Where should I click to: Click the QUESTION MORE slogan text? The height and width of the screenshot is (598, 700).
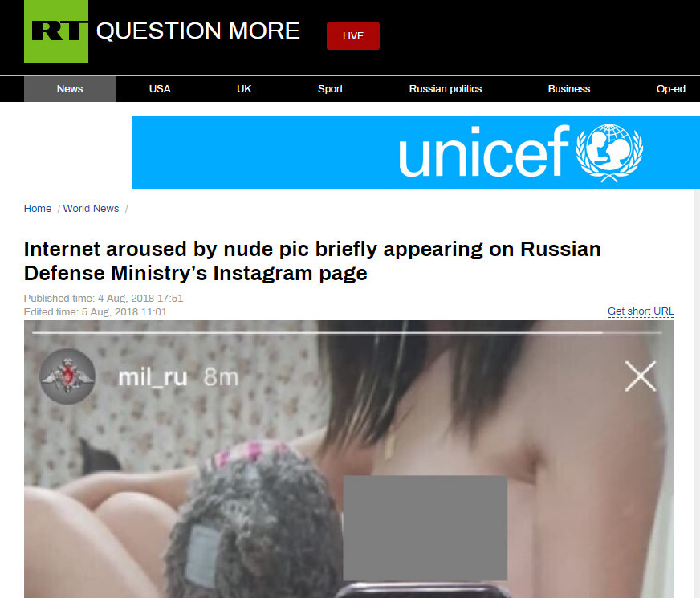[x=197, y=31]
